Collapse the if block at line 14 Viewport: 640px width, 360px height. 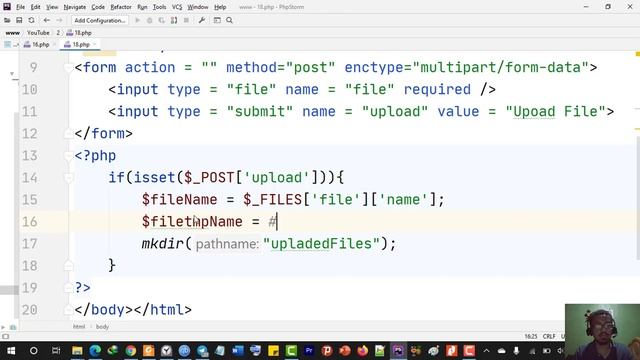69,178
